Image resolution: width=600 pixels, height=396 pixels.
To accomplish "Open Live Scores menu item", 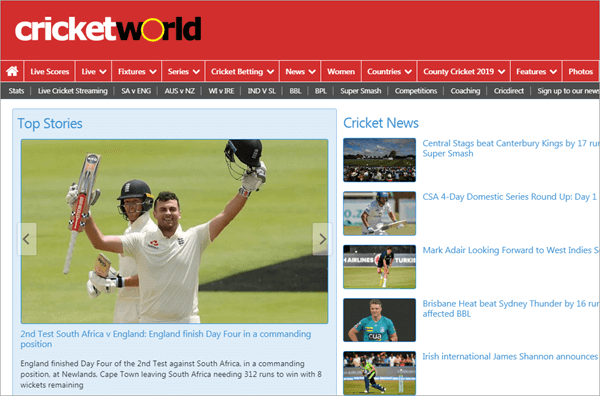I will click(x=50, y=72).
